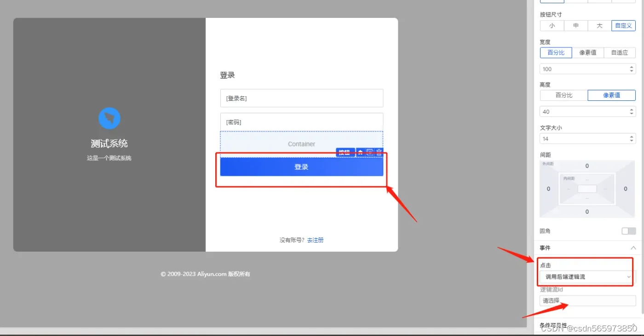
Task: Click the bottom outer margin value 0
Action: pos(587,212)
